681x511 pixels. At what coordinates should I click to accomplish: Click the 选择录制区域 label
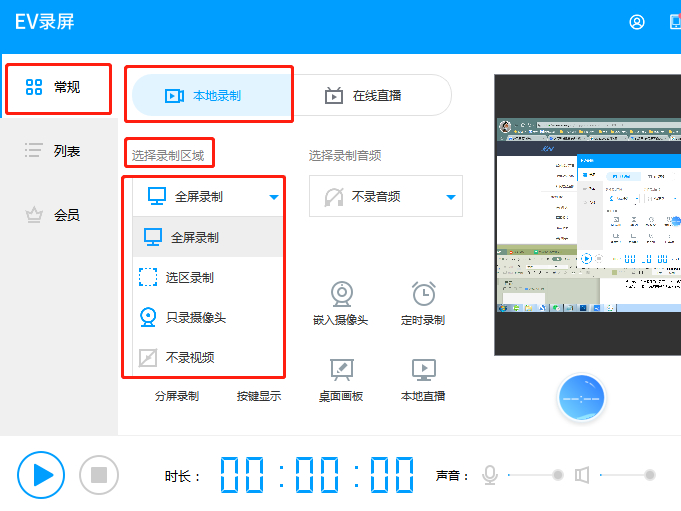tap(168, 155)
